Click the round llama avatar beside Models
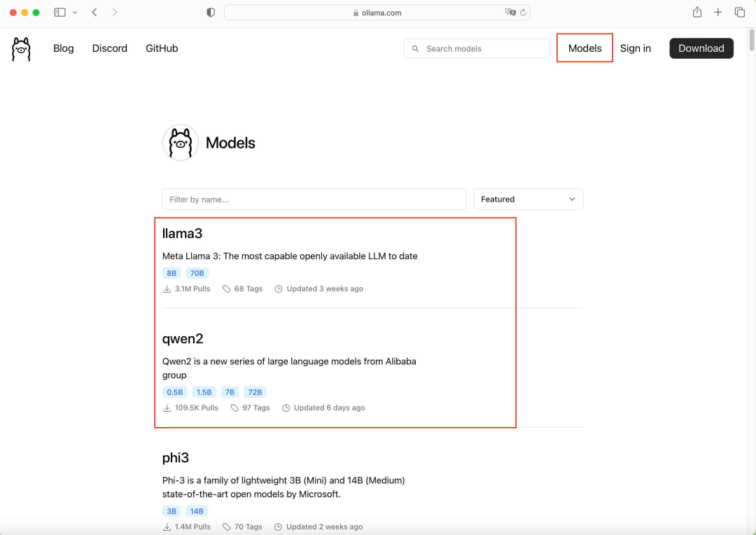Viewport: 756px width, 535px height. click(x=181, y=142)
